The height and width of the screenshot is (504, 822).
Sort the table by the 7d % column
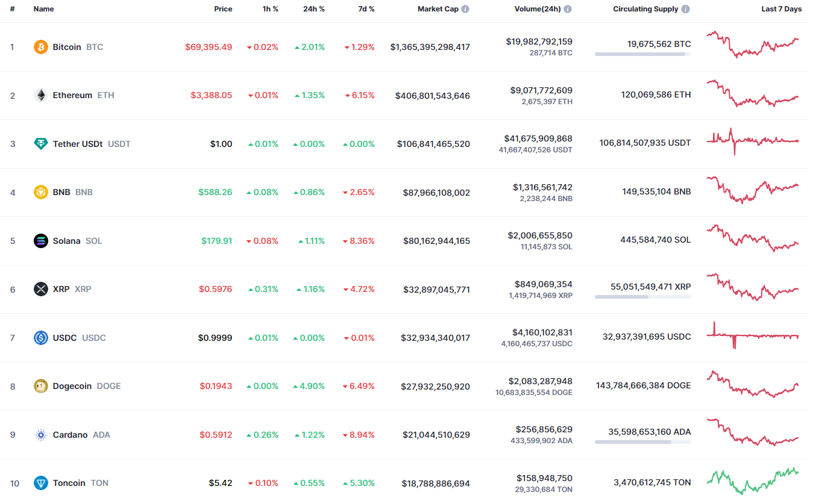[366, 8]
